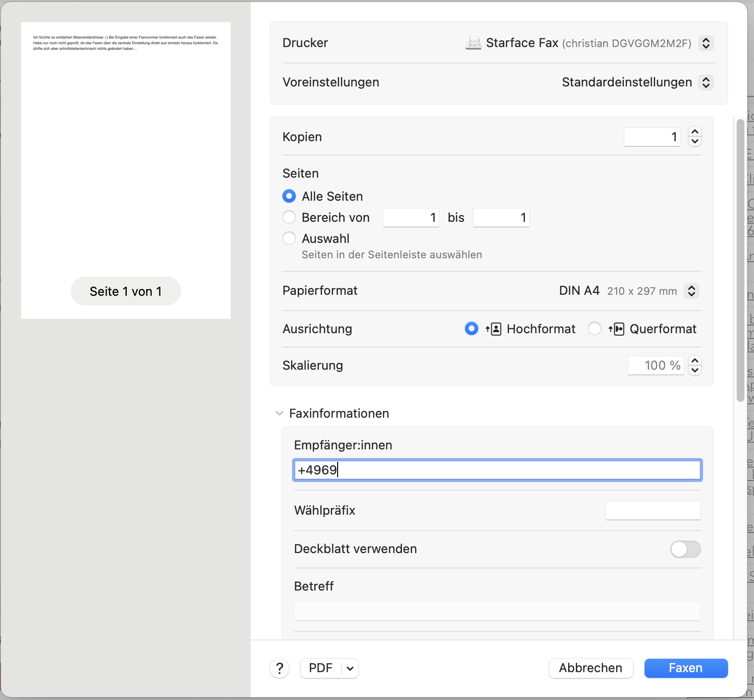Adjust Skalierung using the stepper arrows

[x=694, y=365]
